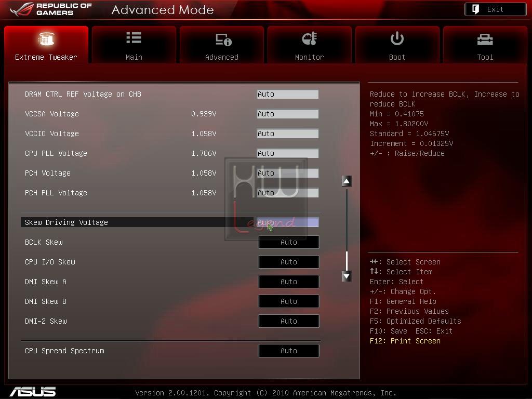This screenshot has height=399, width=532.
Task: Open CPU Spread Spectrum Auto dropdown
Action: click(x=289, y=351)
